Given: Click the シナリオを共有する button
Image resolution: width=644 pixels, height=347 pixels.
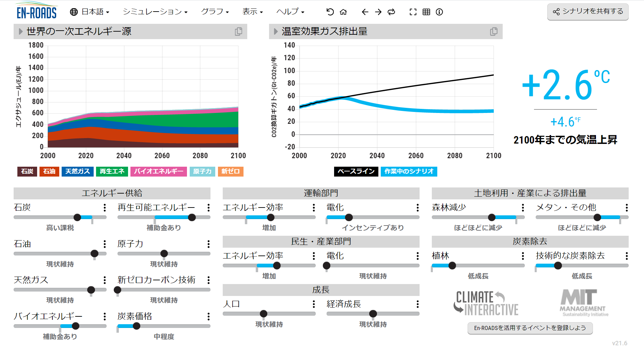Looking at the screenshot, I should 588,12.
